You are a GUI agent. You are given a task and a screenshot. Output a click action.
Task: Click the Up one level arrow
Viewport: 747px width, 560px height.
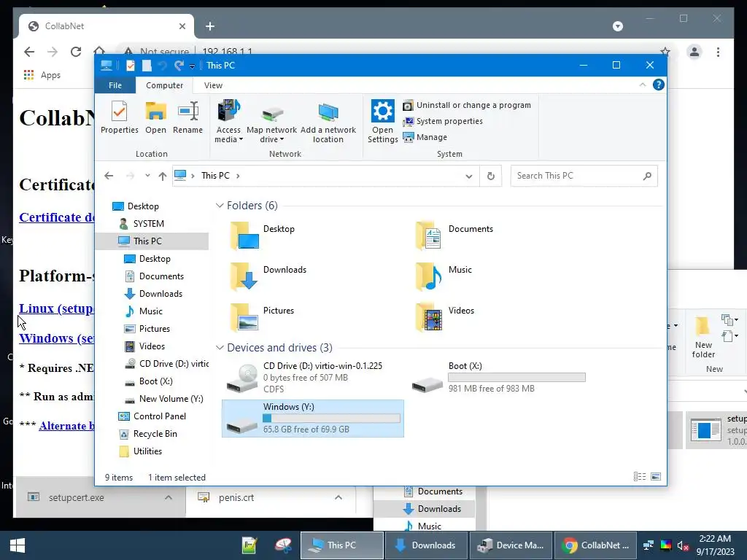tap(163, 176)
